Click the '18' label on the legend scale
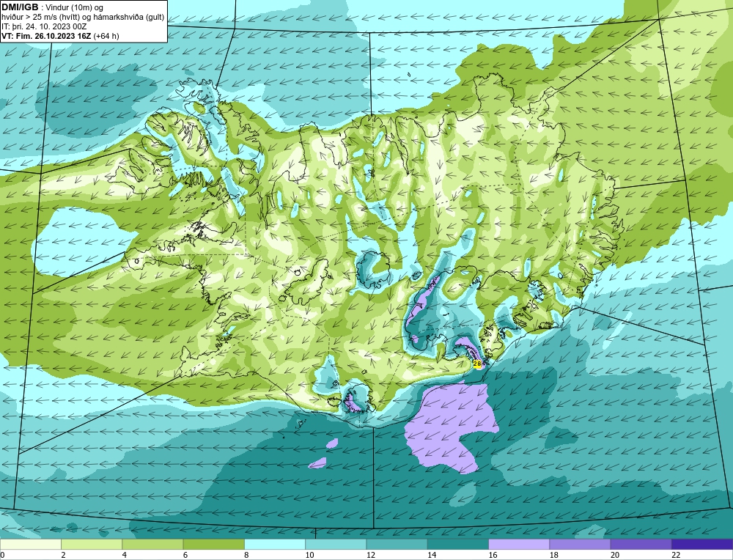This screenshot has height=560, width=733. pyautogui.click(x=553, y=555)
